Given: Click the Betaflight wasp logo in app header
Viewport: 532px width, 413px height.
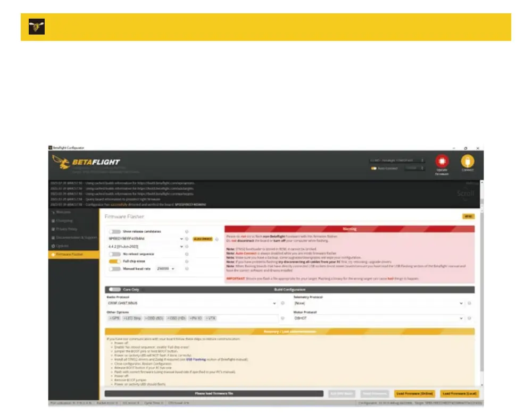Looking at the screenshot, I should click(61, 163).
